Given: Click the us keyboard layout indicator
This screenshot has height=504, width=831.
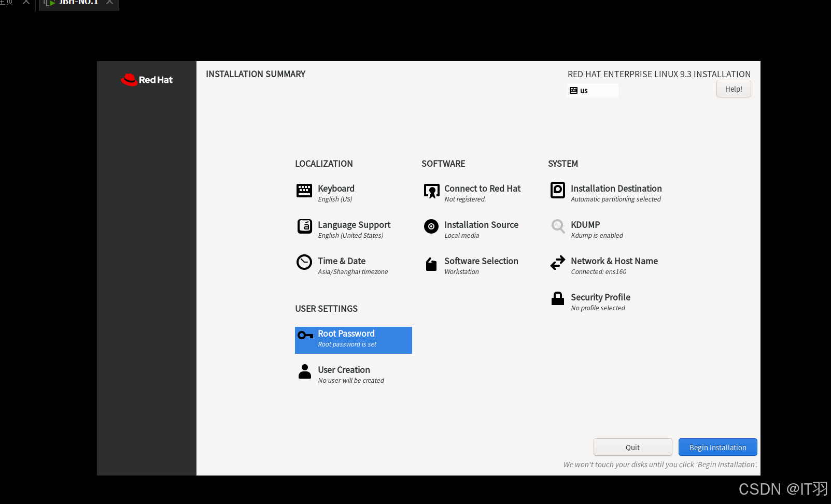Looking at the screenshot, I should pos(593,91).
